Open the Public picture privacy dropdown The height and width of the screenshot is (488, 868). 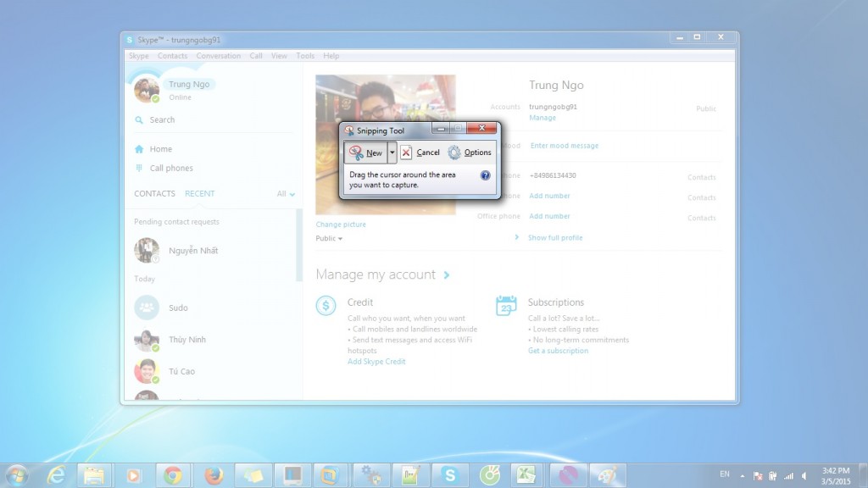(329, 238)
